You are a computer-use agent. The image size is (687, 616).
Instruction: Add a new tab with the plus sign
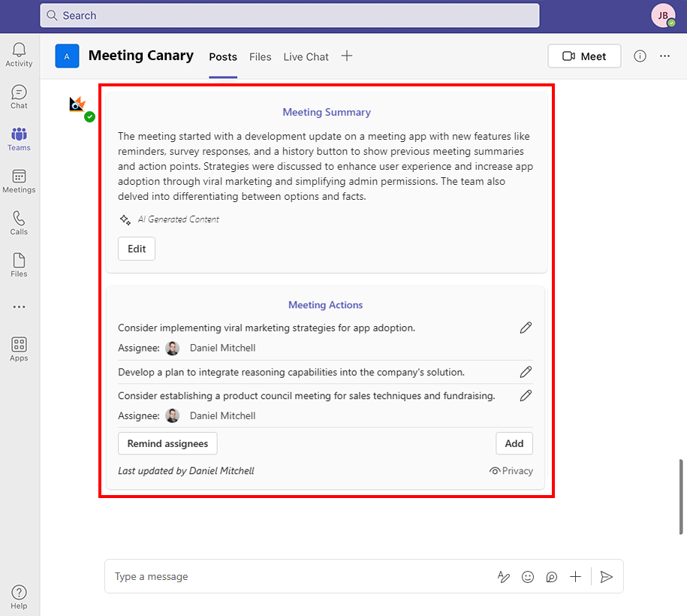click(346, 56)
